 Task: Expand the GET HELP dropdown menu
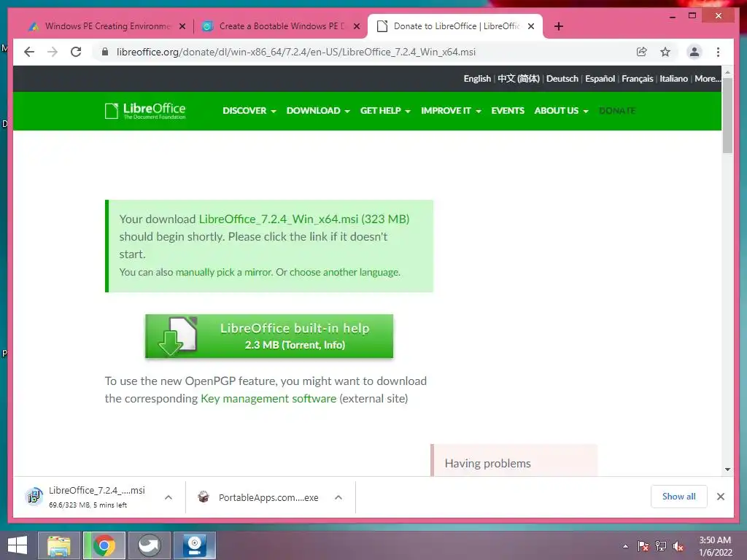[x=385, y=111]
